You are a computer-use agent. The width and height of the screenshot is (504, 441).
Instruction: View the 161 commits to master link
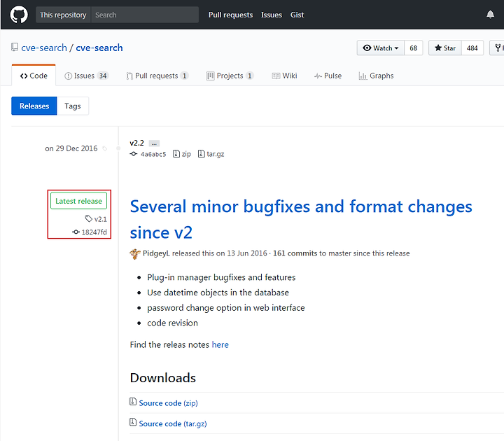pos(295,253)
